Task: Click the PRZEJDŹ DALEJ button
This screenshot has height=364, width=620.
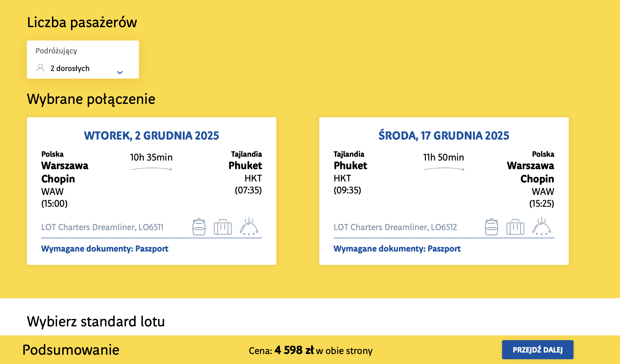Action: (538, 350)
